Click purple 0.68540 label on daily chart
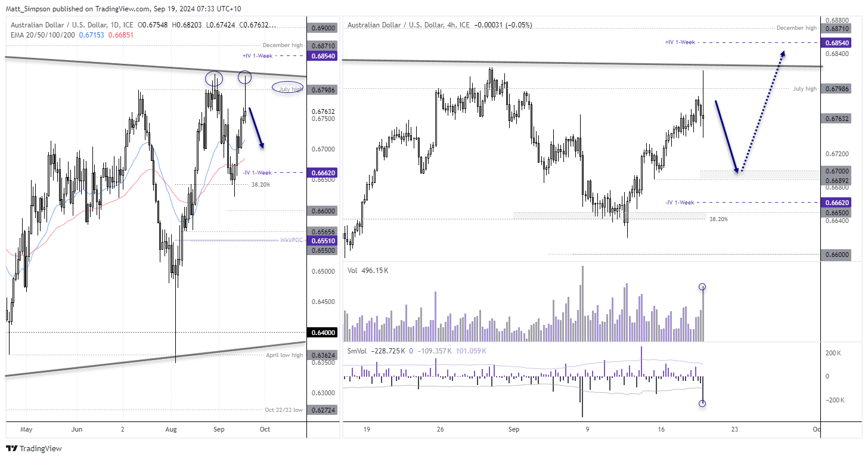The height and width of the screenshot is (459, 868). [323, 55]
